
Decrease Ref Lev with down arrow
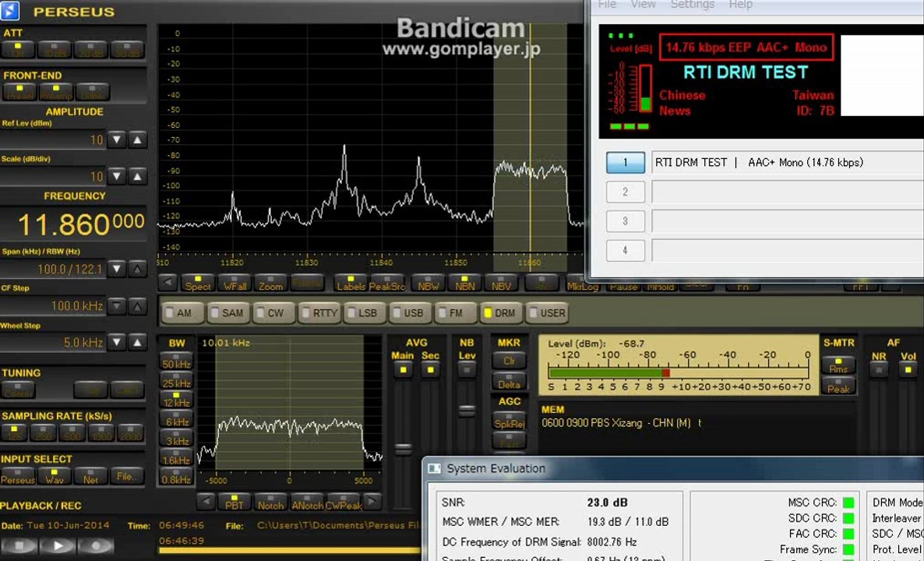118,140
